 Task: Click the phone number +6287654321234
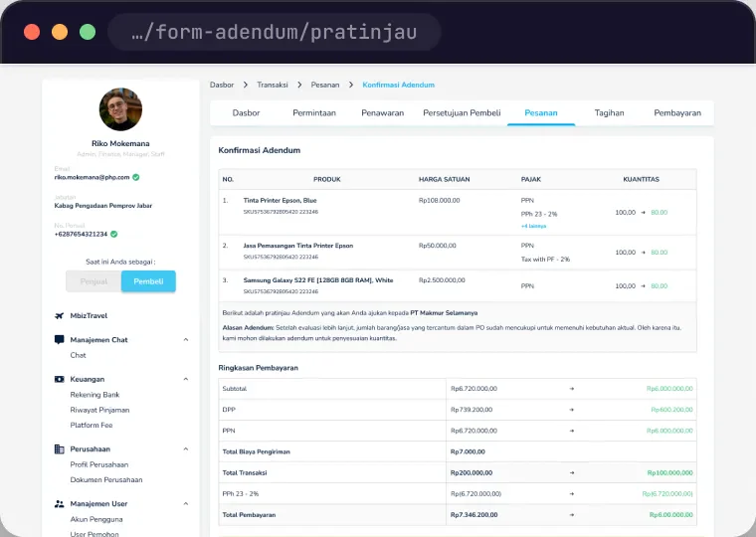[81, 235]
